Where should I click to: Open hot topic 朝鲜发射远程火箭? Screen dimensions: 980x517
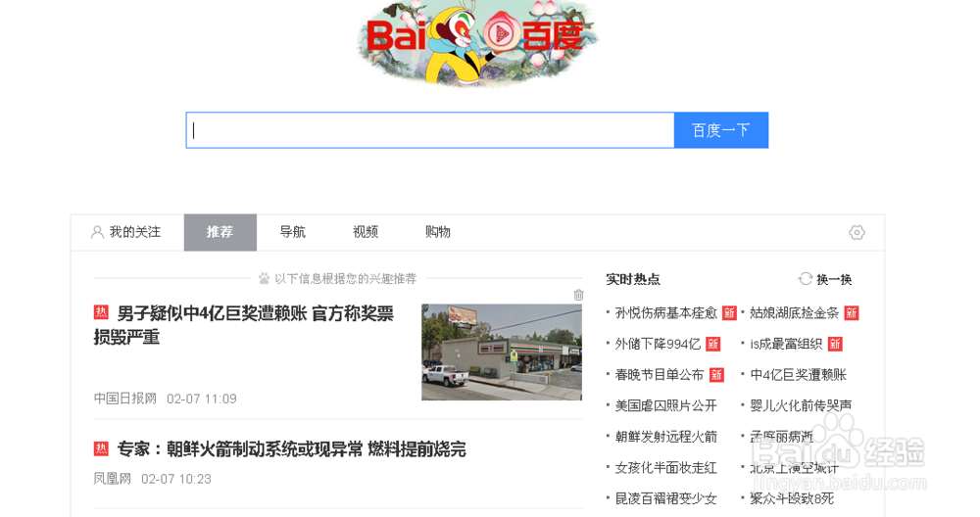click(666, 437)
